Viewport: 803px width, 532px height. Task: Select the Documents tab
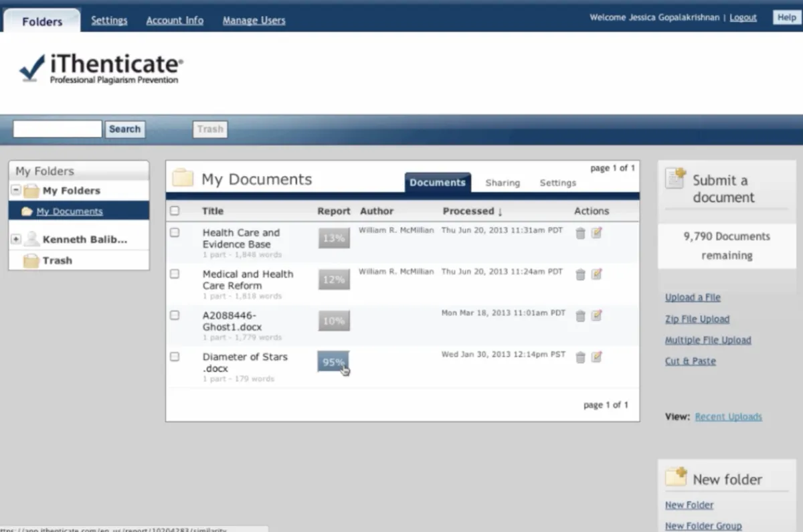(438, 183)
